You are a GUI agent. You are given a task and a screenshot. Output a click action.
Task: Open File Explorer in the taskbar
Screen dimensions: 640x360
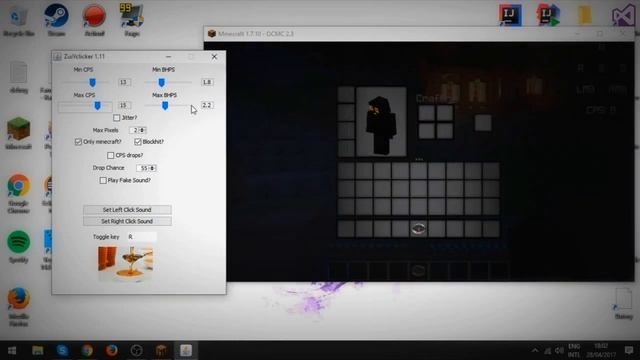[38, 350]
